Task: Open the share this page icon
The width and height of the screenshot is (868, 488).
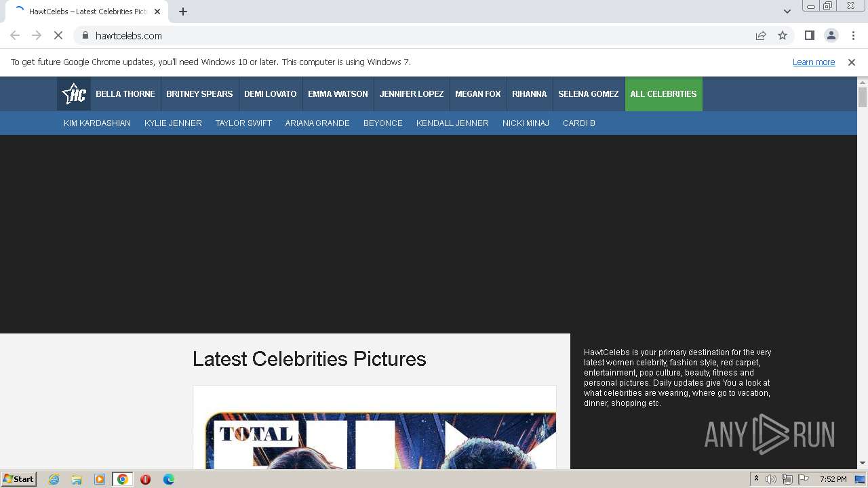Action: click(761, 35)
